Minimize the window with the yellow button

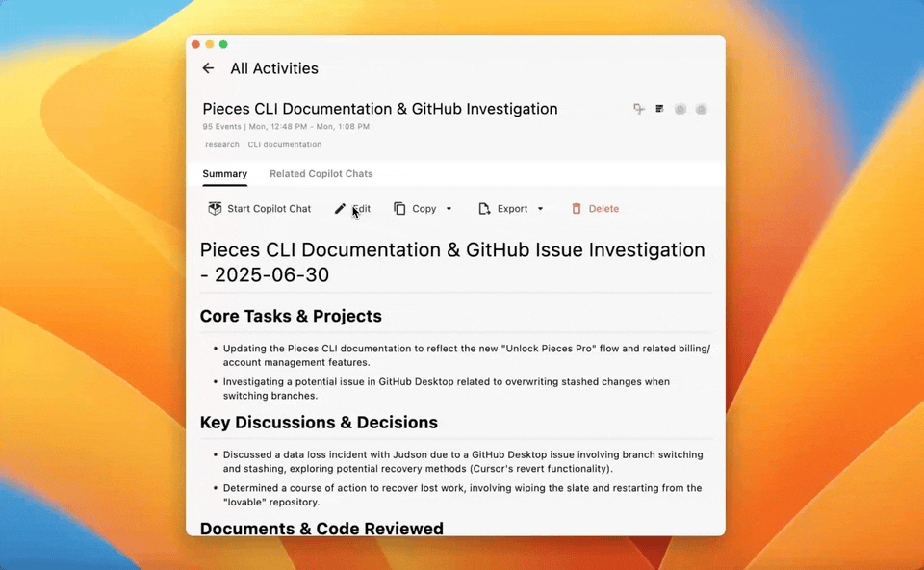click(x=210, y=45)
